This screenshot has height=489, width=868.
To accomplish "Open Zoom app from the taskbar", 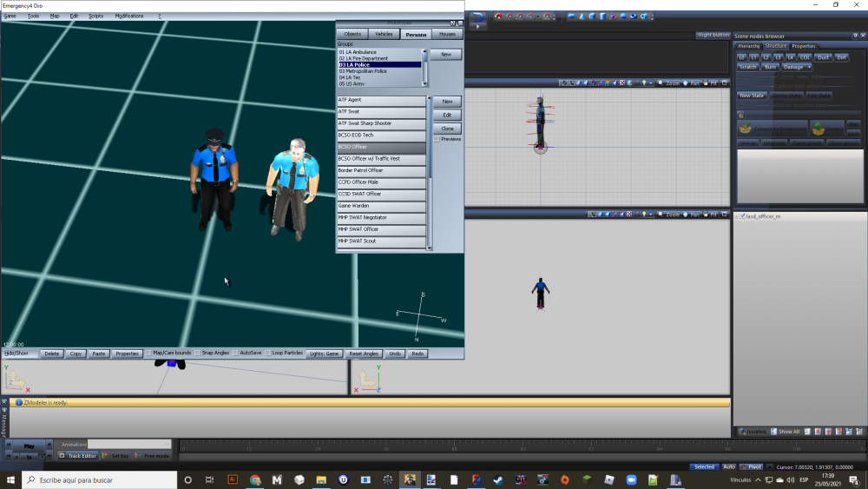I will point(631,479).
